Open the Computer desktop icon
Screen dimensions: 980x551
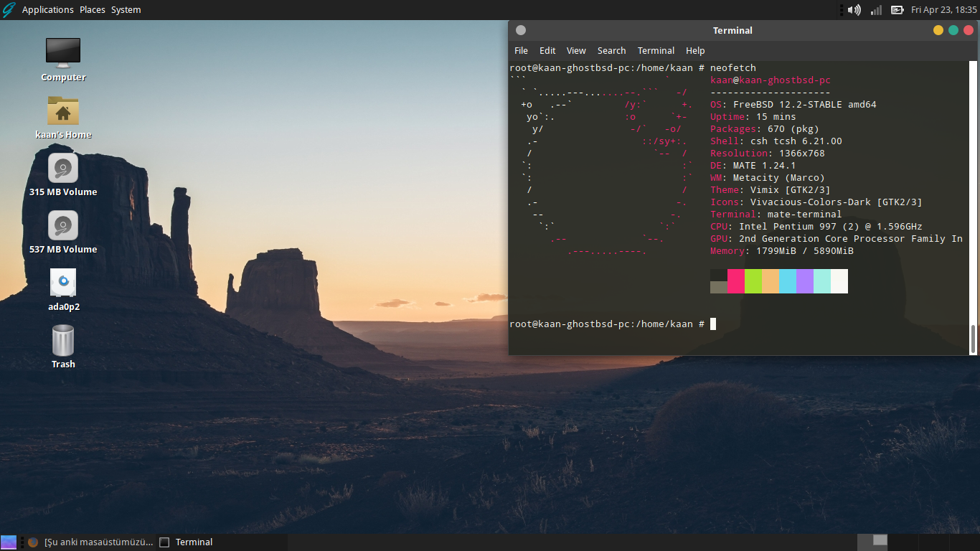[x=63, y=52]
